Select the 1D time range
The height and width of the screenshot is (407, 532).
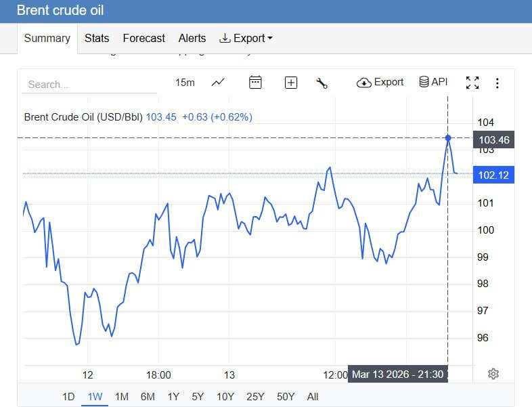pyautogui.click(x=68, y=397)
